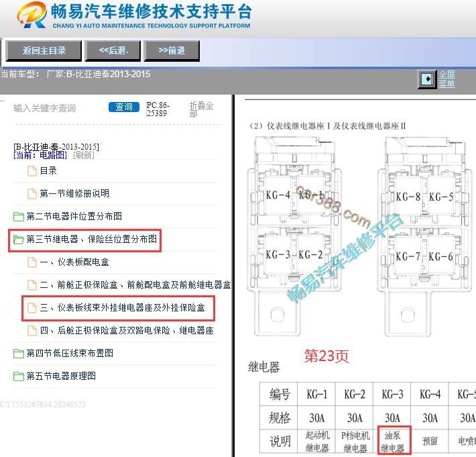Click the 油泵继电器 table cell
This screenshot has height=457, width=476.
392,442
